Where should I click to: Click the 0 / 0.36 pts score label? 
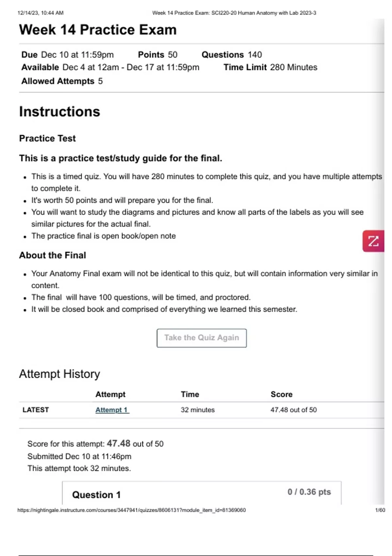coord(309,492)
